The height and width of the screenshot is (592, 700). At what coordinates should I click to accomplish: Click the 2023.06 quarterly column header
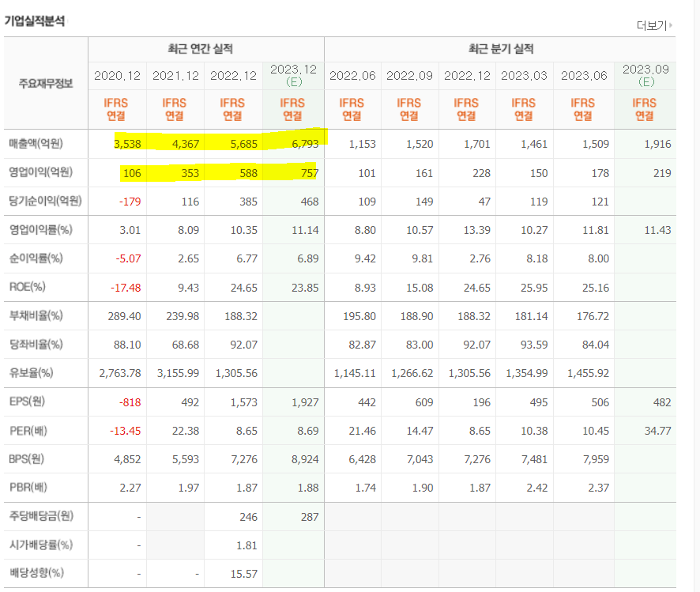click(584, 76)
